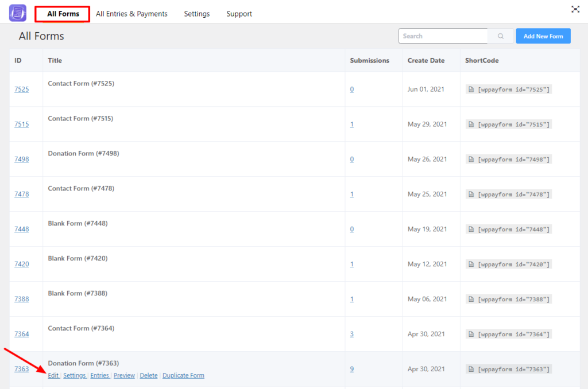588x389 pixels.
Task: Click the Duplicate Form link
Action: pyautogui.click(x=183, y=376)
